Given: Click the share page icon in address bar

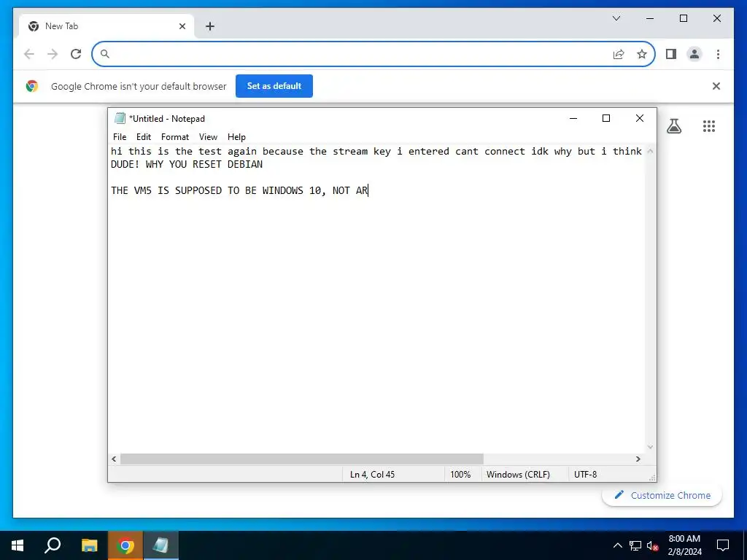Looking at the screenshot, I should click(x=619, y=54).
